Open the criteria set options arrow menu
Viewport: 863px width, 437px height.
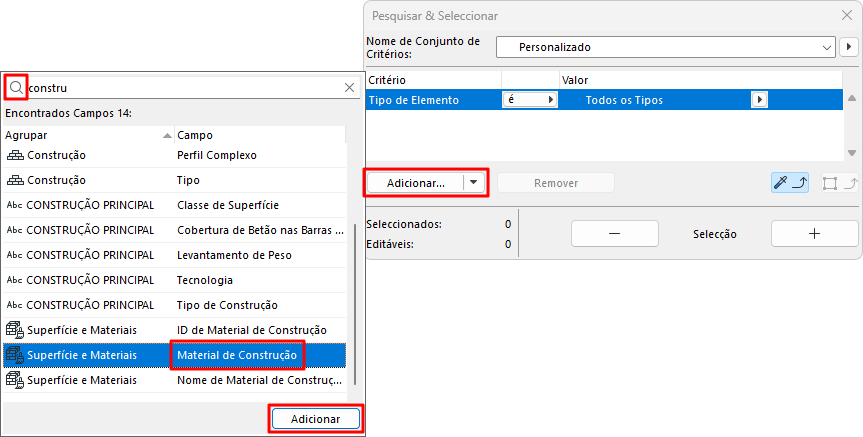pos(848,47)
